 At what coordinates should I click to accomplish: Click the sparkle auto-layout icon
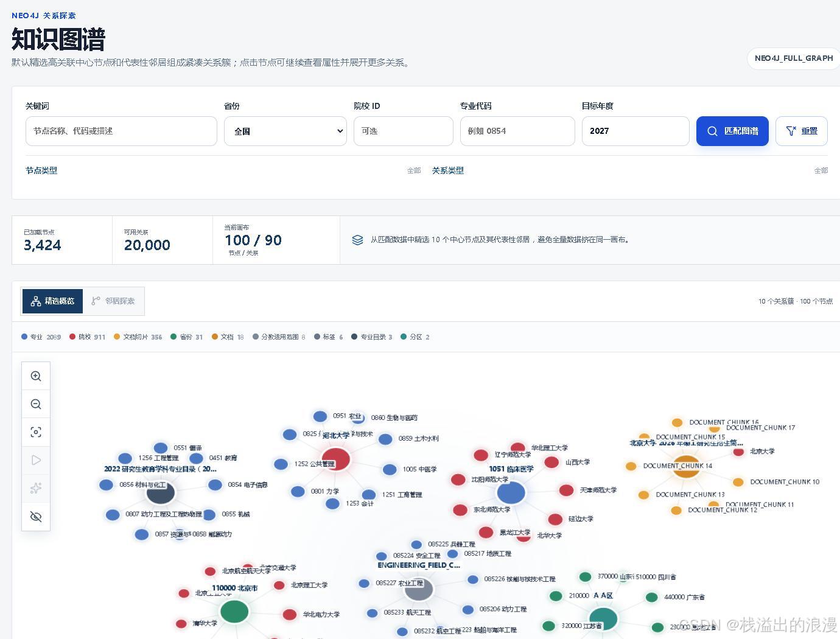point(36,488)
